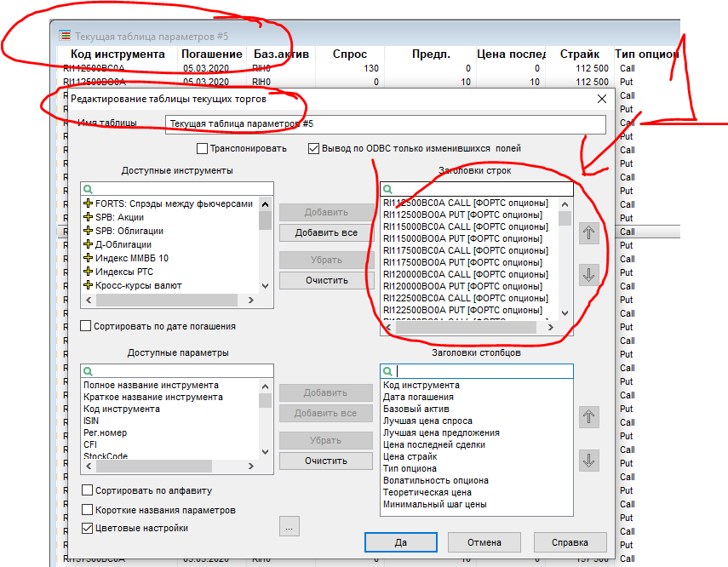Viewport: 728px width, 567px height.
Task: Expand Индекс ММВБ 10 class
Action: [x=88, y=258]
